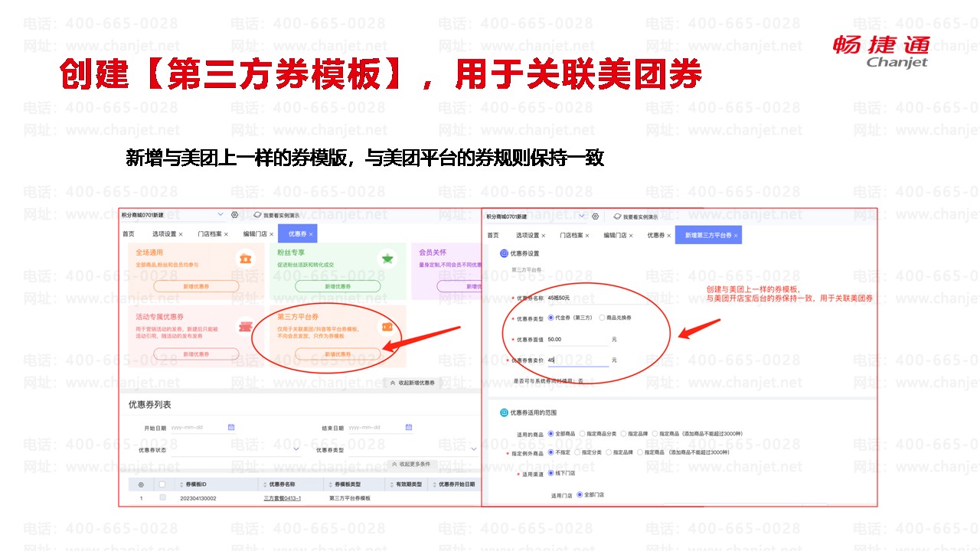Choose the 指定品牌 radio in the 适用的商品 row

tap(623, 434)
